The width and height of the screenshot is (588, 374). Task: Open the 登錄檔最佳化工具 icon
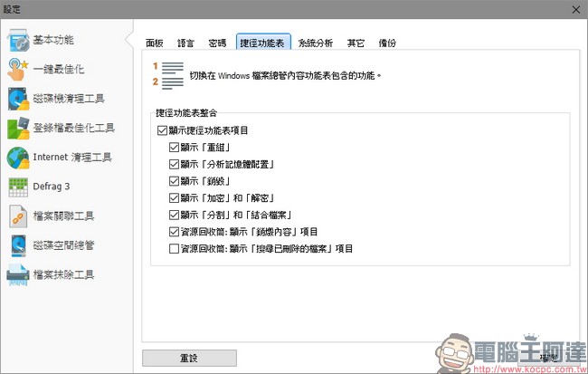(18, 128)
